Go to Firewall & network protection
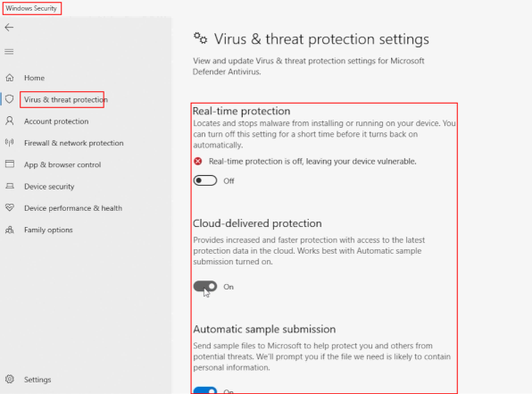 coord(73,143)
